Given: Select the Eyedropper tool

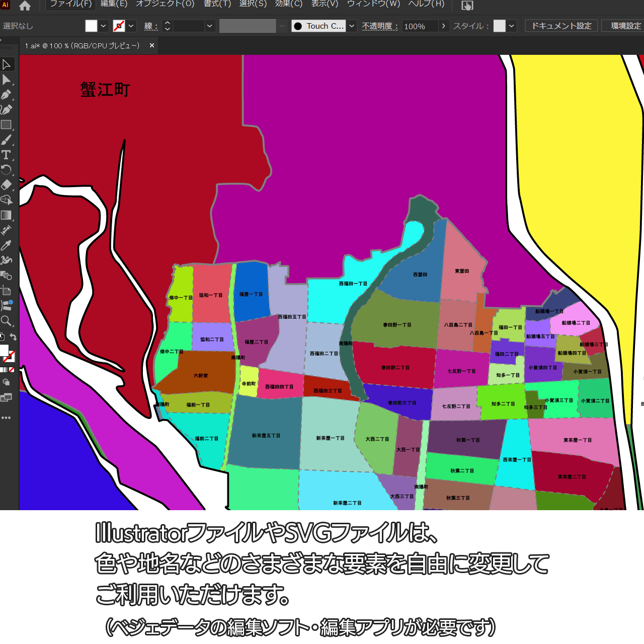Looking at the screenshot, I should tap(7, 246).
